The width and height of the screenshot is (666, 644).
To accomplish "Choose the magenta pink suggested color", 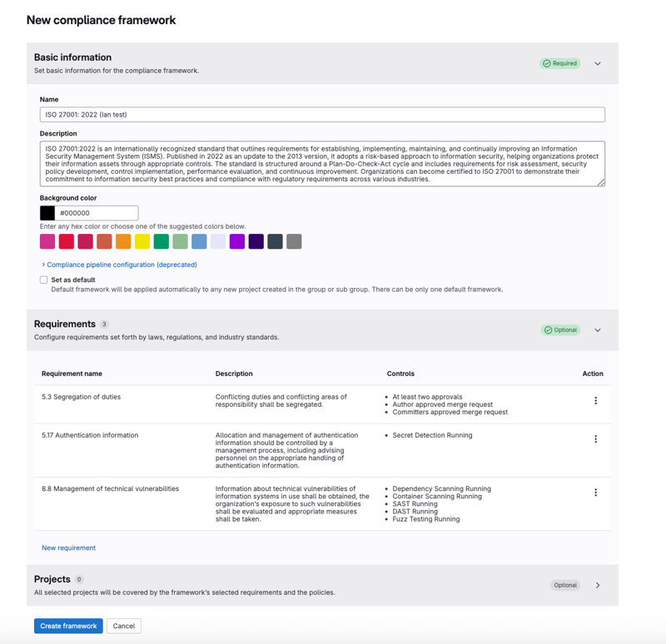I will [47, 241].
